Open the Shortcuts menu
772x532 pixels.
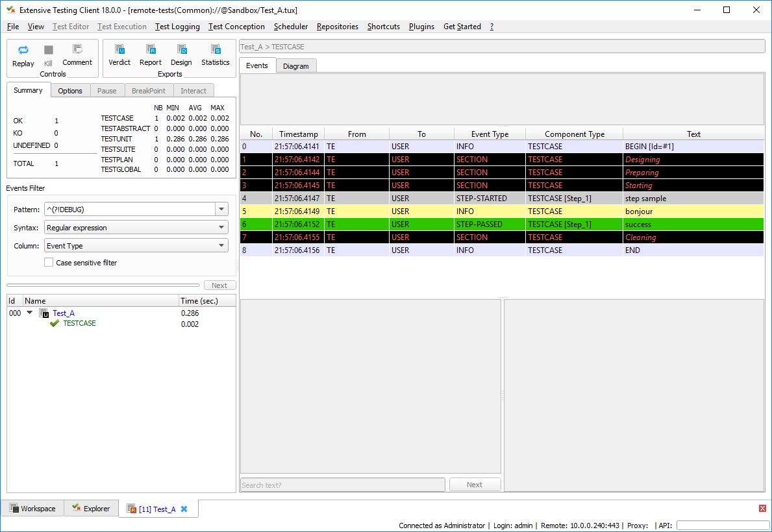point(384,27)
